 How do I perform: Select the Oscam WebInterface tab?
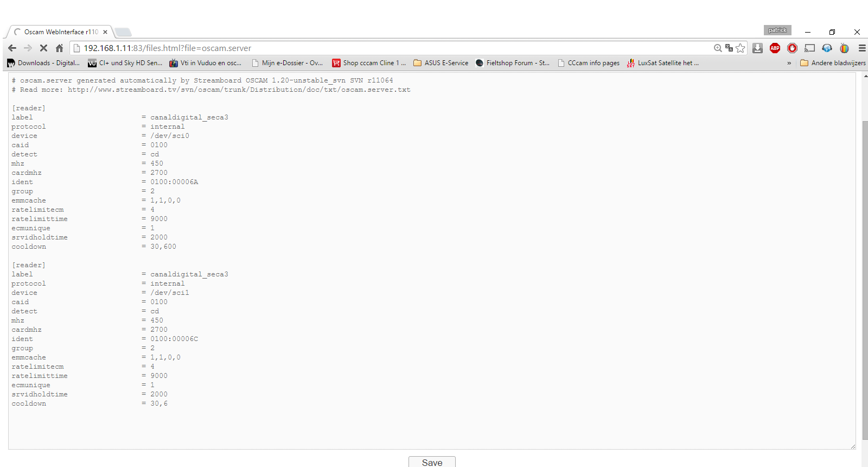(61, 32)
